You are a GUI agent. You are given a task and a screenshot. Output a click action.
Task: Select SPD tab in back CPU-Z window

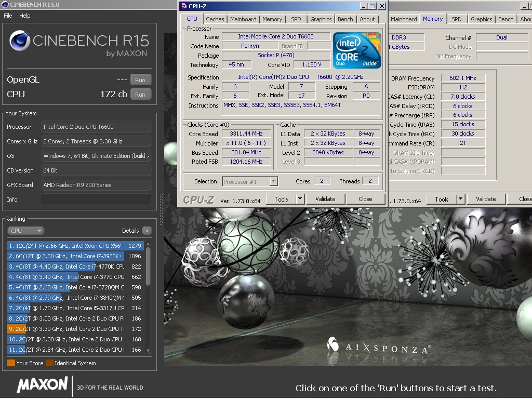tap(456, 19)
